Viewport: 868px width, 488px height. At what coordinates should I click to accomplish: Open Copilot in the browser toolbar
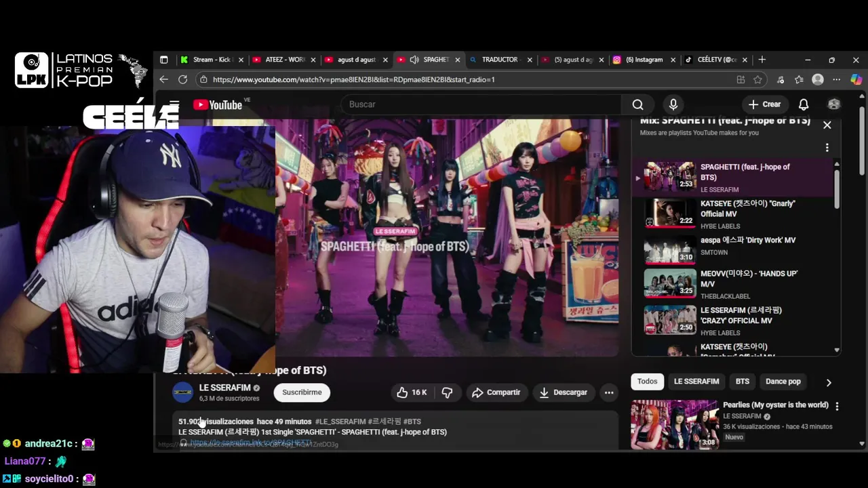tap(856, 79)
